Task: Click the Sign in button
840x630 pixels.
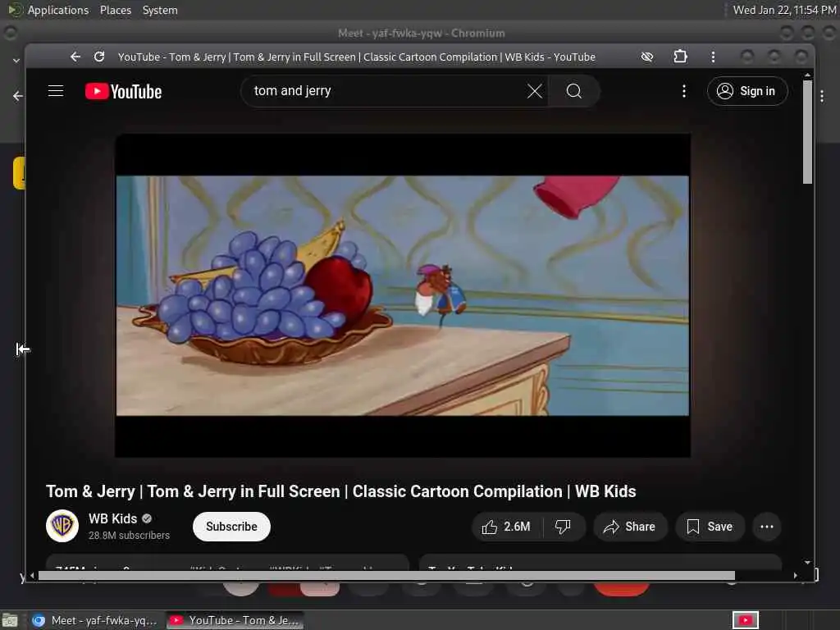Action: [747, 91]
